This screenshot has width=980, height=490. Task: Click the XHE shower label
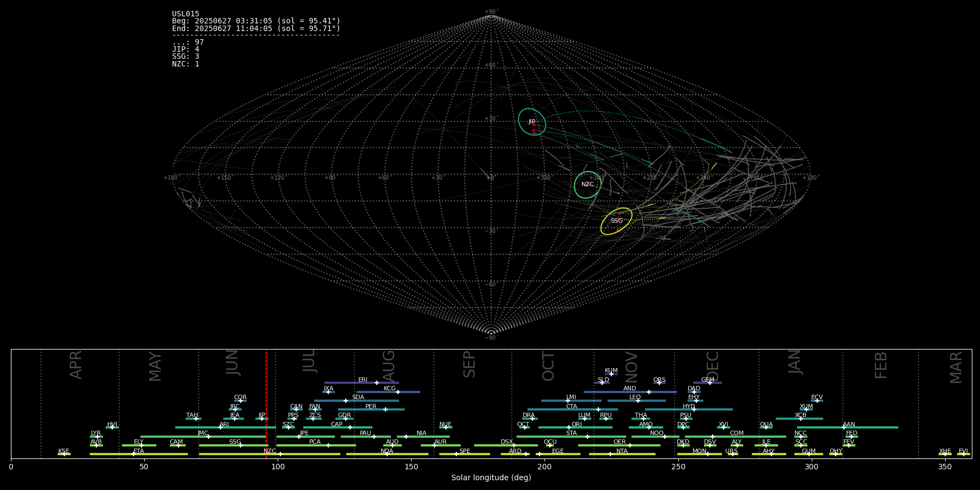click(945, 451)
